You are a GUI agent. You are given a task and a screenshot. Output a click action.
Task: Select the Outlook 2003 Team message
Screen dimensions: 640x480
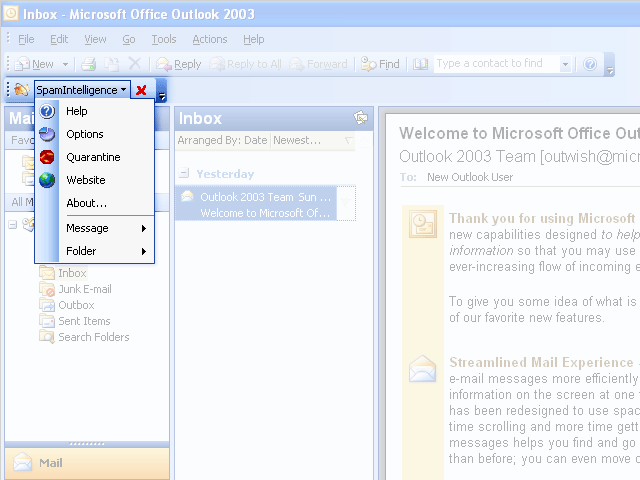pos(256,204)
